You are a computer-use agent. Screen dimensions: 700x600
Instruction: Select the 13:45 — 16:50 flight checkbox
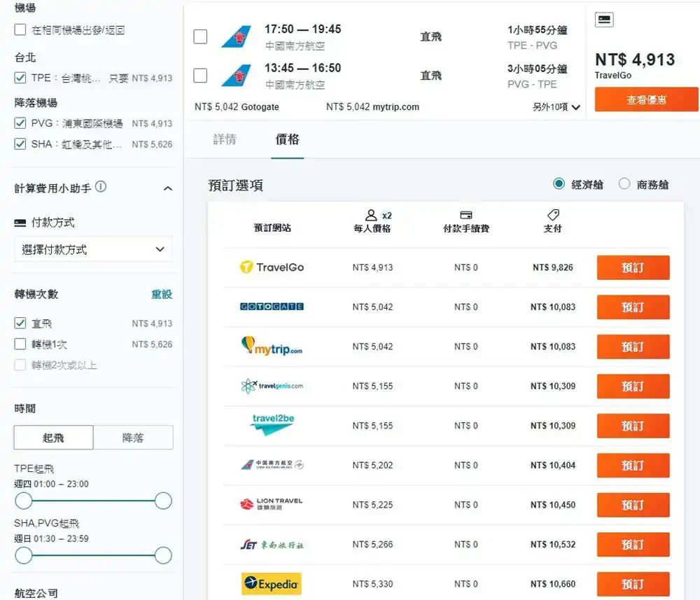pyautogui.click(x=200, y=76)
